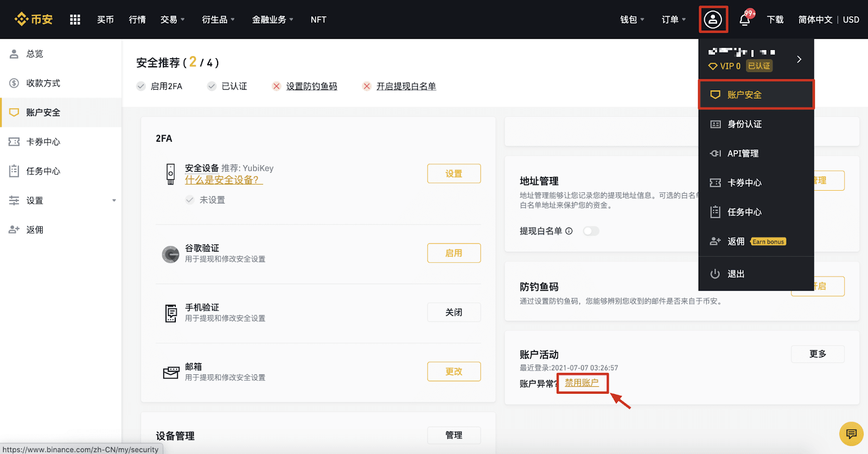Choose 退出 to log out
The width and height of the screenshot is (868, 454).
756,274
